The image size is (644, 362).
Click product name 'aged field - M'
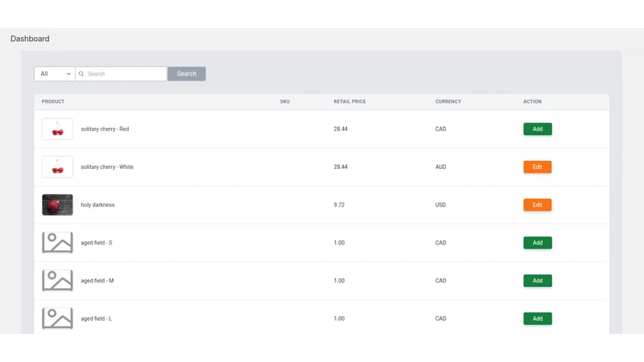[x=97, y=281]
